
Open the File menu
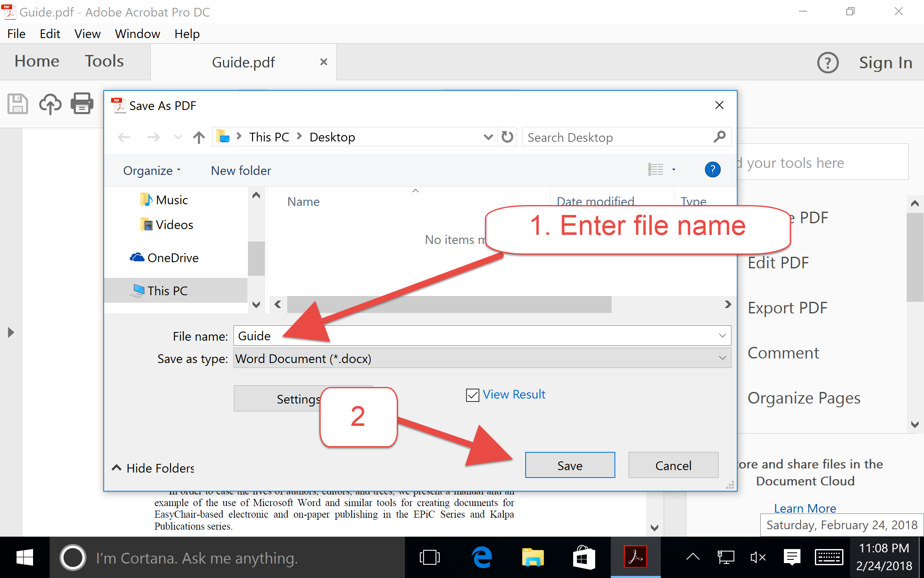pos(16,33)
